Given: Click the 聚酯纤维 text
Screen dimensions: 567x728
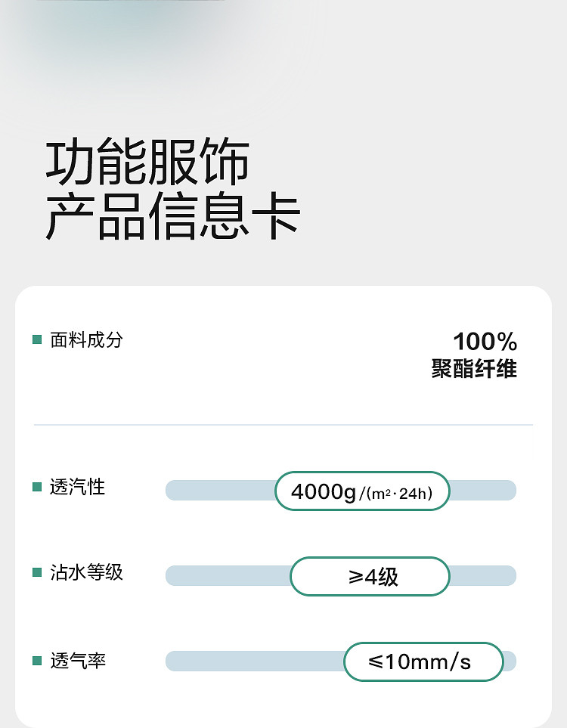Looking at the screenshot, I should [474, 369].
